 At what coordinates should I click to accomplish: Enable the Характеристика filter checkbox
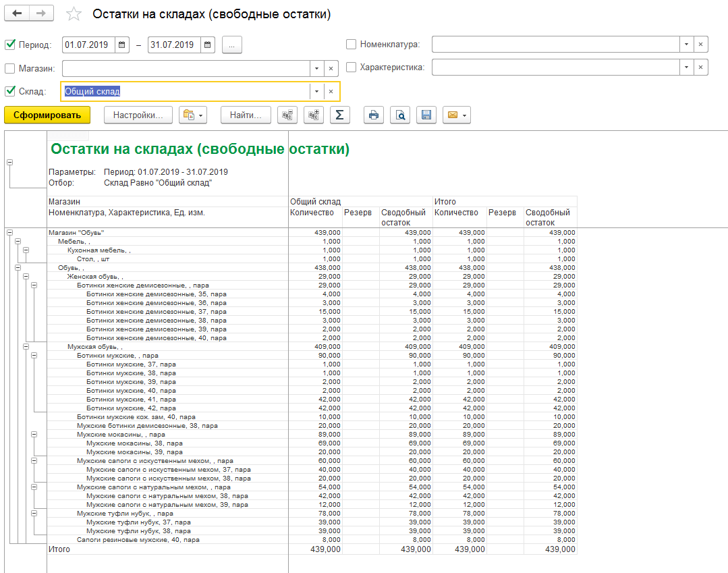tap(352, 67)
